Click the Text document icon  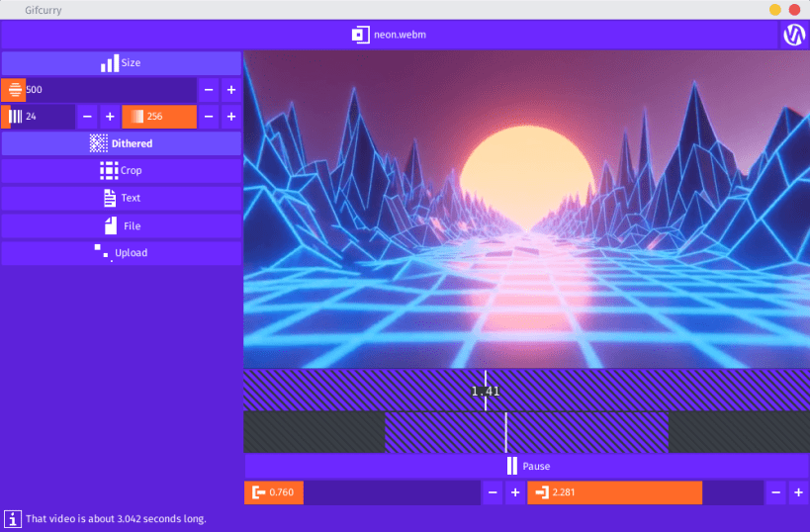[x=110, y=198]
